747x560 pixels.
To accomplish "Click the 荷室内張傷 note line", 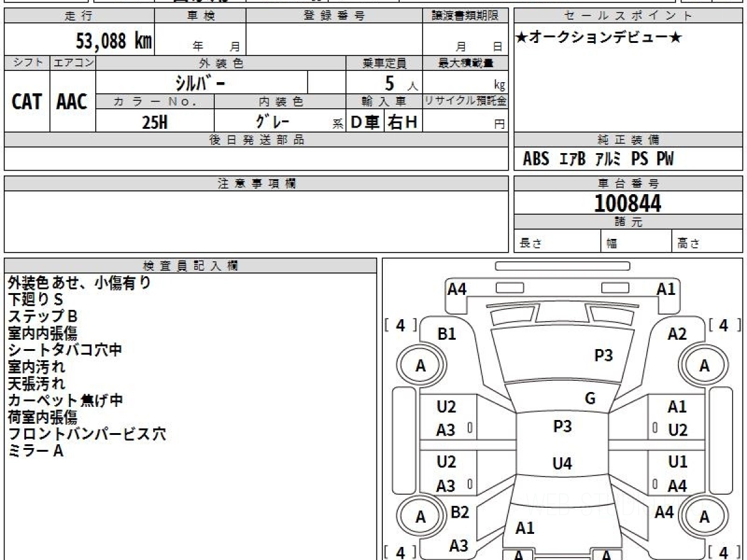I will pos(42,418).
